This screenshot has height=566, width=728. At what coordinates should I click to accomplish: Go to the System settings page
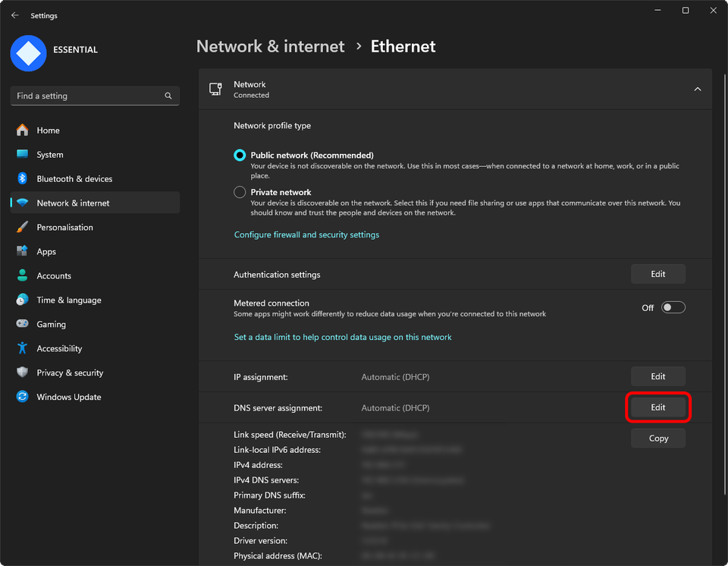(x=50, y=155)
